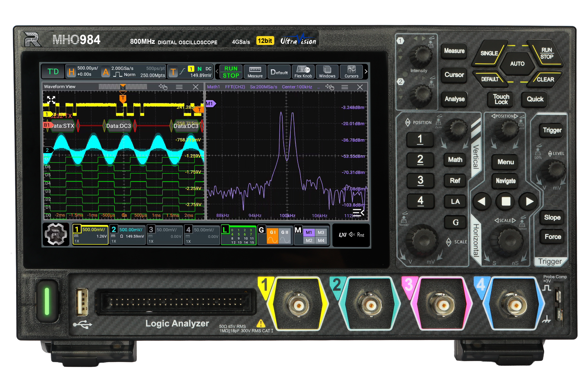588x392 pixels.
Task: Tap the math M label on bottom bar
Action: 298,230
